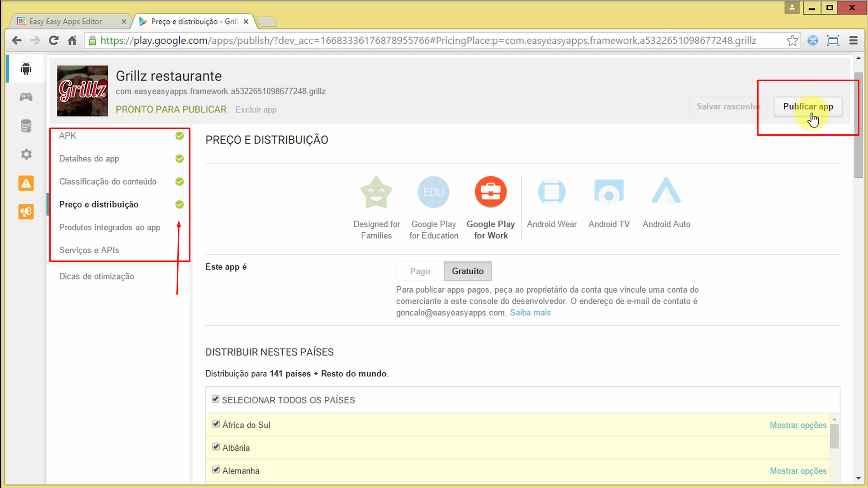This screenshot has width=868, height=488.
Task: Uncheck SELECIONAR TODOS OS PAÍSES
Action: [215, 399]
